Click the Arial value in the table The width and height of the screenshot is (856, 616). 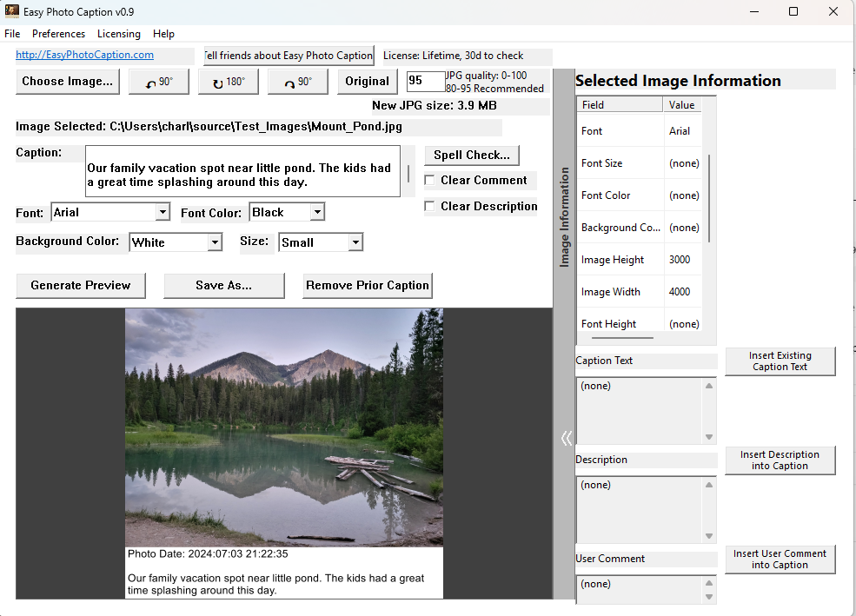tap(680, 131)
